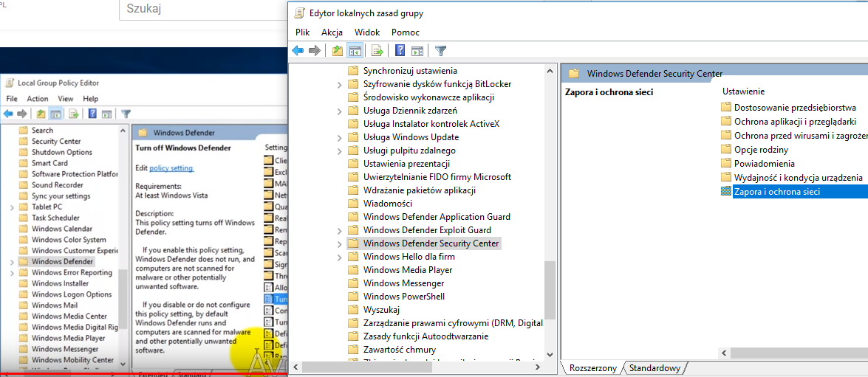Select Windows Mobility Center in left window

72,360
